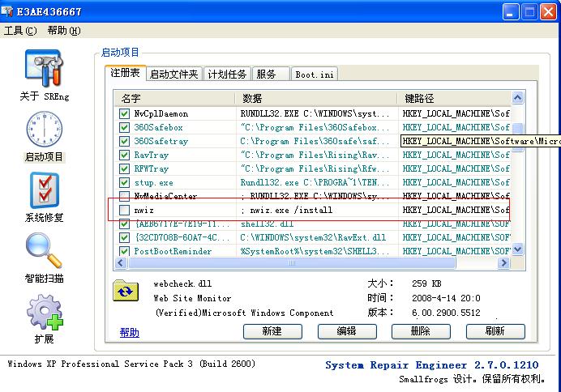Sort by the Key Path (键路径) column header

pos(454,98)
